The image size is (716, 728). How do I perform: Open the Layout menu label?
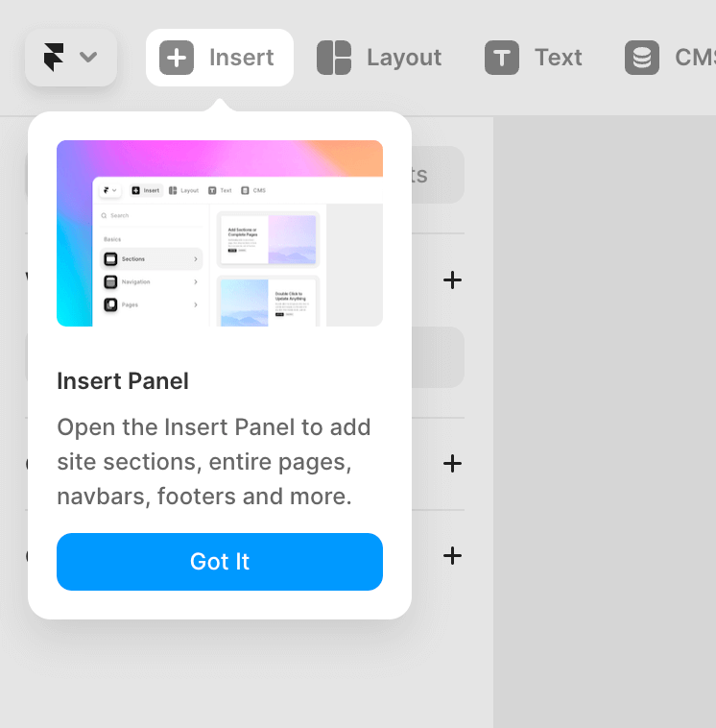coord(403,58)
